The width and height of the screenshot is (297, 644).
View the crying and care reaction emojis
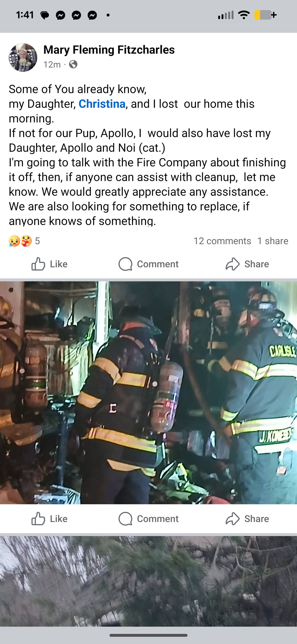20,241
